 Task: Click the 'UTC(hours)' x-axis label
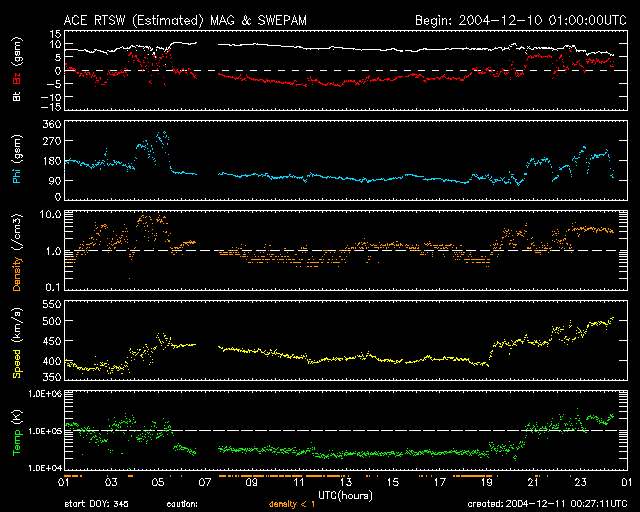[x=345, y=496]
